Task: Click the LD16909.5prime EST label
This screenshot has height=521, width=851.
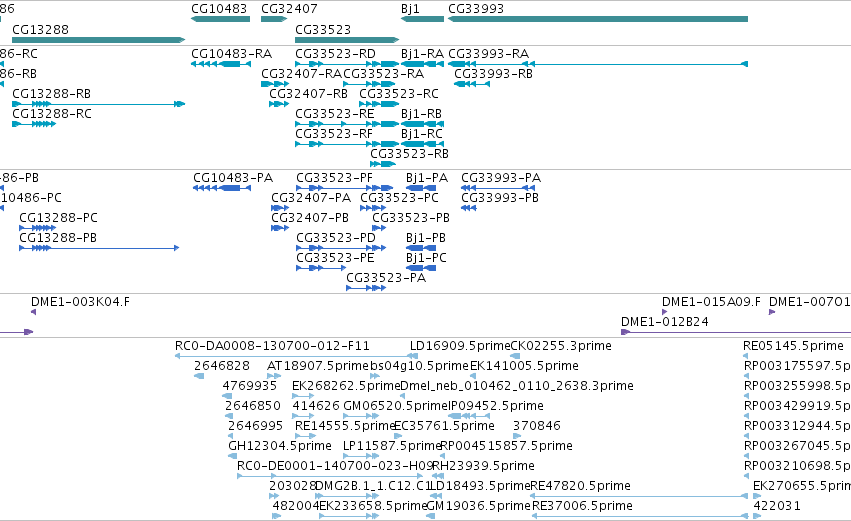Action: point(460,346)
